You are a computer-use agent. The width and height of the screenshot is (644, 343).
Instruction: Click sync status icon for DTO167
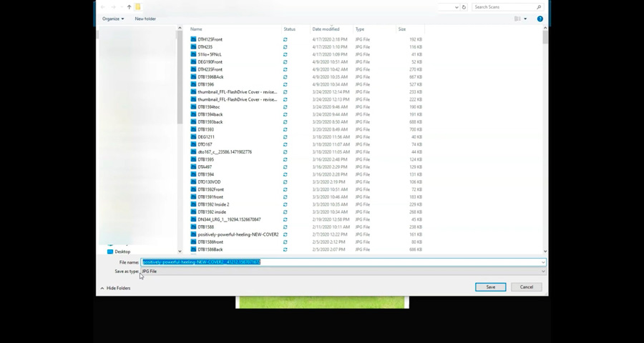click(x=285, y=144)
